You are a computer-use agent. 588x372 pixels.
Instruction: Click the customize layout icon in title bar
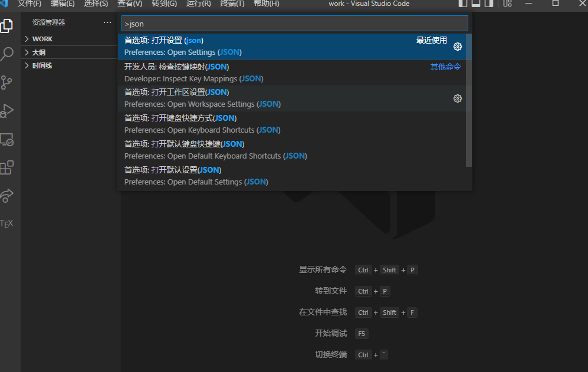(x=507, y=4)
